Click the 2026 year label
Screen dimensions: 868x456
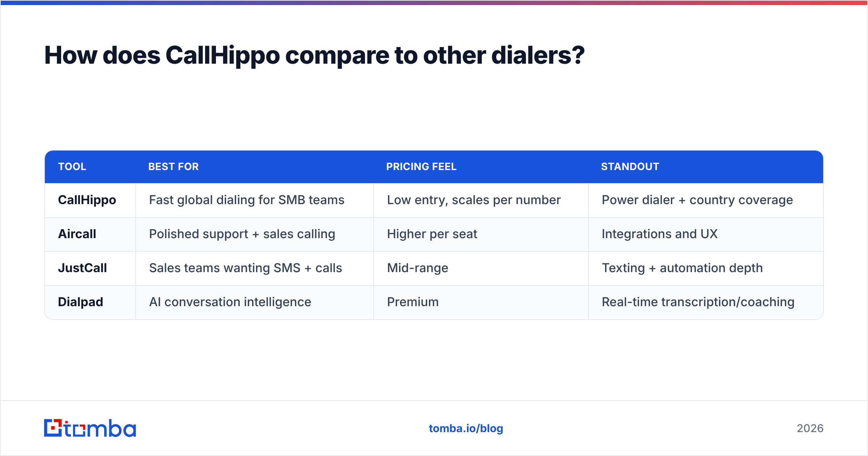click(x=810, y=428)
